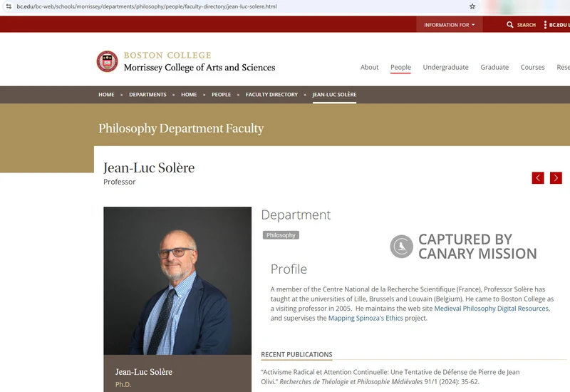Open the People menu
The height and width of the screenshot is (392, 570).
coord(400,67)
